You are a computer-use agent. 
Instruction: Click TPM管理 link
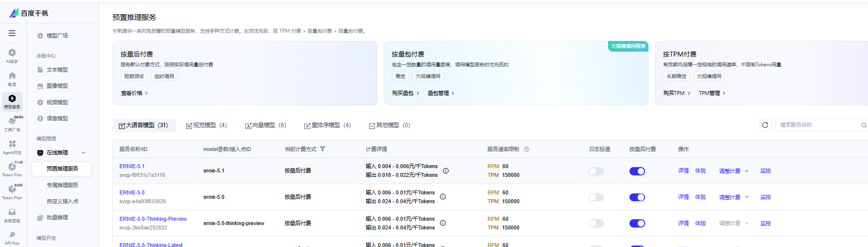click(712, 93)
